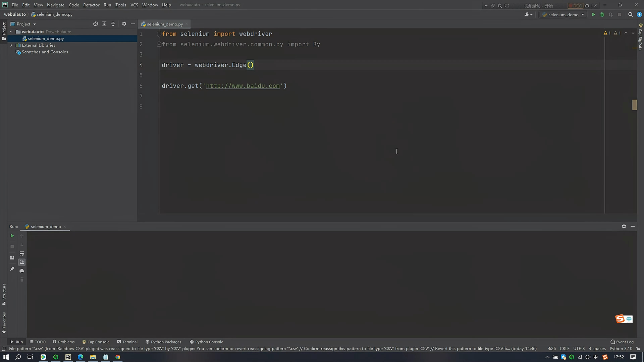This screenshot has height=362, width=644.
Task: Start recording with the REC button
Action: click(x=575, y=6)
